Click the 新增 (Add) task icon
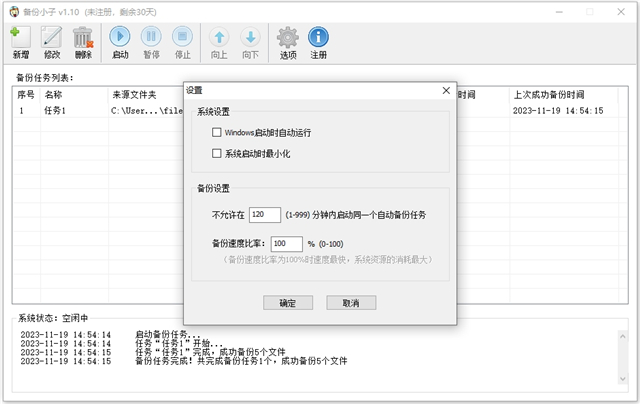The height and width of the screenshot is (404, 640). point(20,40)
